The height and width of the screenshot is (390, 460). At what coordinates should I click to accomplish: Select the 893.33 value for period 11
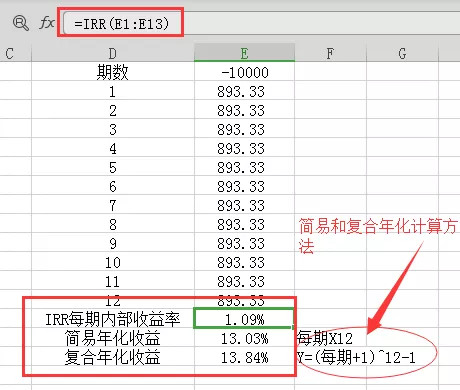point(244,281)
